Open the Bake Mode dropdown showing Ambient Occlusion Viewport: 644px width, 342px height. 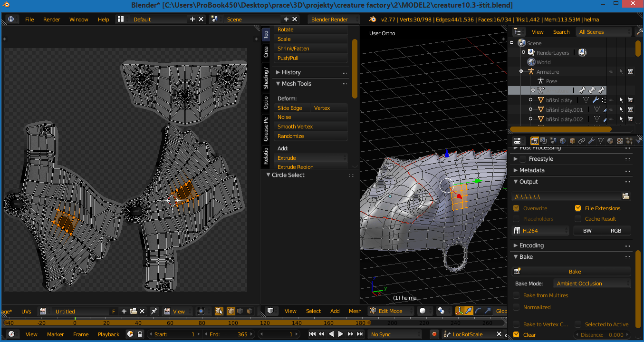[x=592, y=283]
